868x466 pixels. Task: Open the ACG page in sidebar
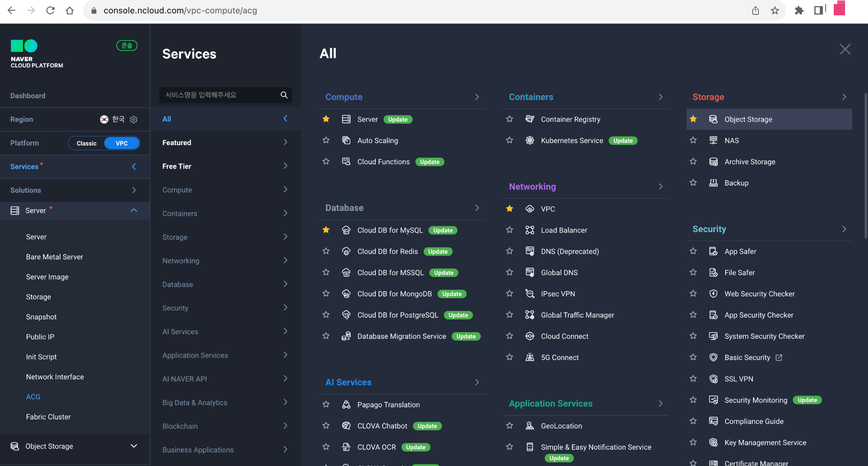point(33,397)
